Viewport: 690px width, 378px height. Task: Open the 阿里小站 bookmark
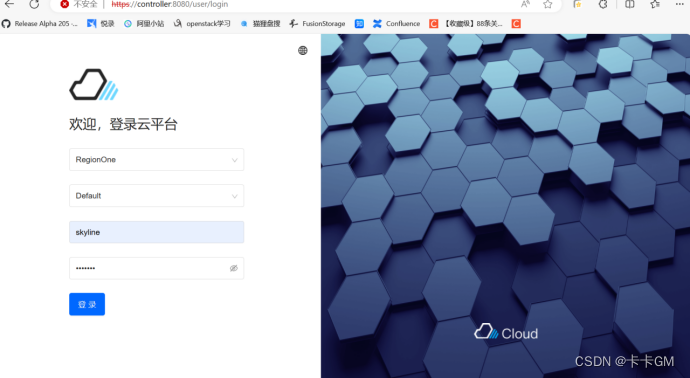click(x=144, y=24)
